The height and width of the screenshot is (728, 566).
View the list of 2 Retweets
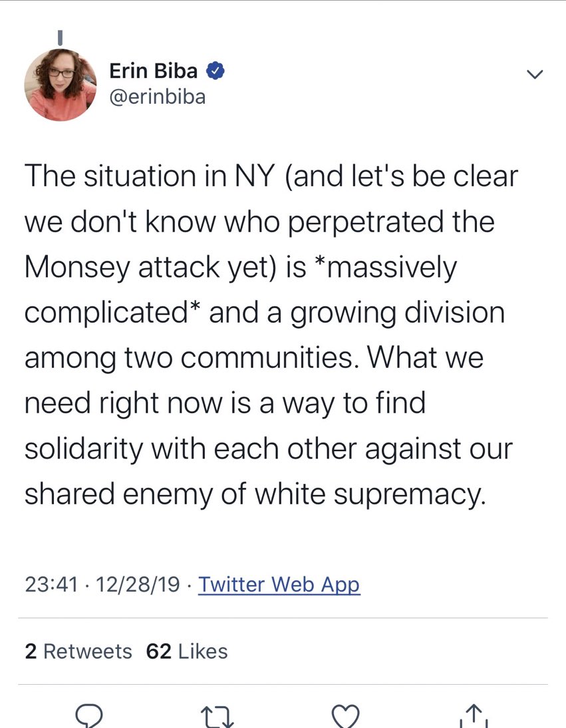tap(78, 651)
